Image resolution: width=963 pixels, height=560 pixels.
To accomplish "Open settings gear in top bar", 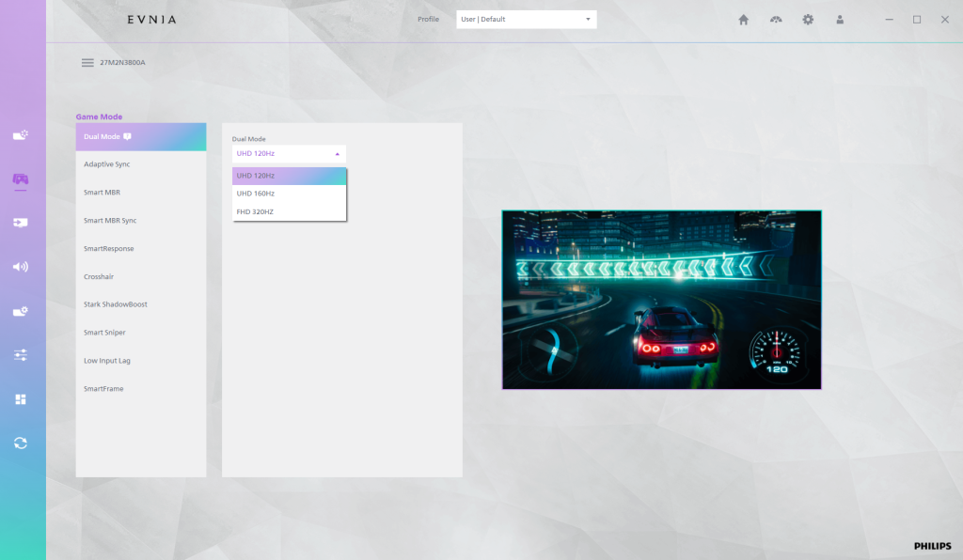I will (808, 20).
